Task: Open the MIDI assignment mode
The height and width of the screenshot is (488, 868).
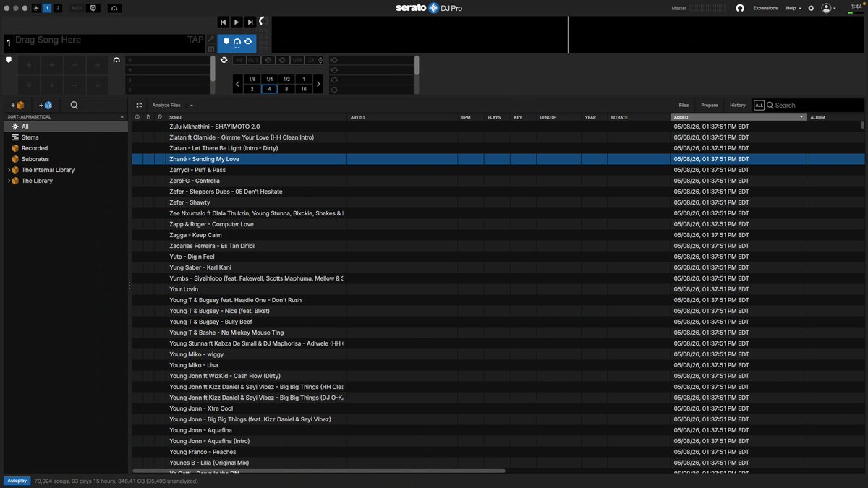Action: click(x=77, y=8)
